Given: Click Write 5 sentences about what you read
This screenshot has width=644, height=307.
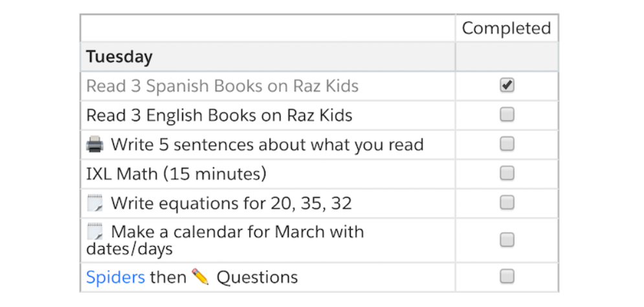Looking at the screenshot, I should [x=267, y=145].
